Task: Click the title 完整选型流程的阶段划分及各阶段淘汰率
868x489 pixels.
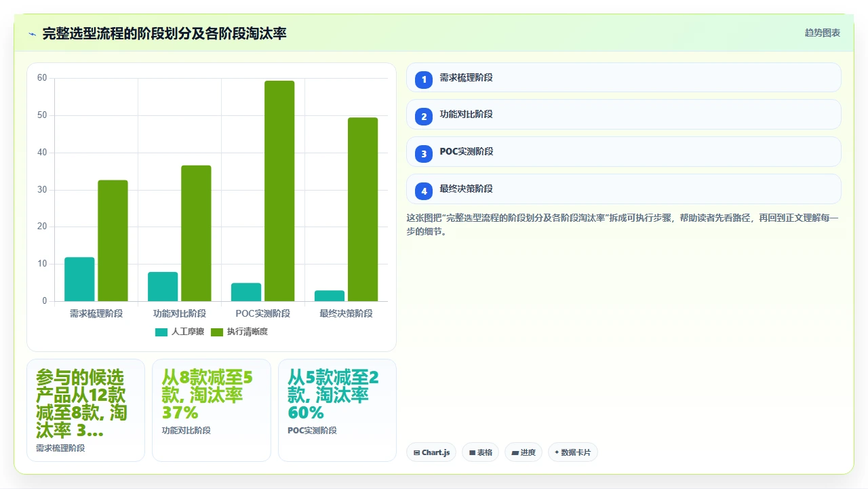Action: (164, 33)
